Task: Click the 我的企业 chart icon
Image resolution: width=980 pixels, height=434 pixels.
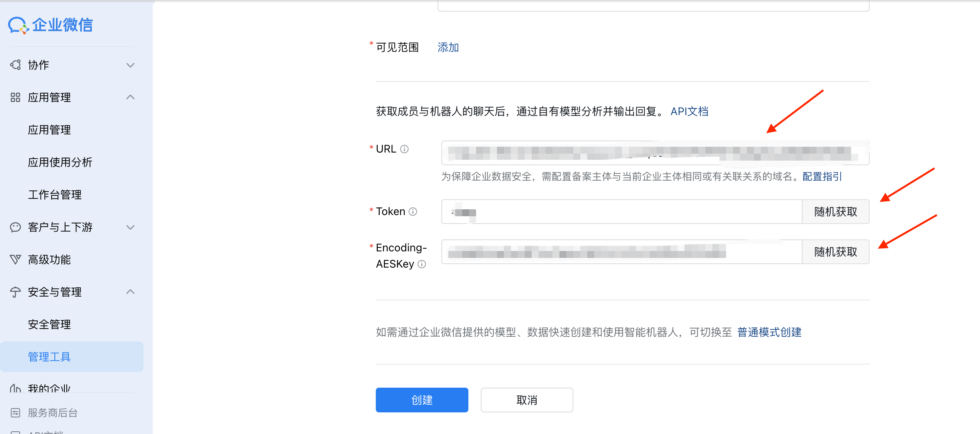Action: tap(15, 388)
